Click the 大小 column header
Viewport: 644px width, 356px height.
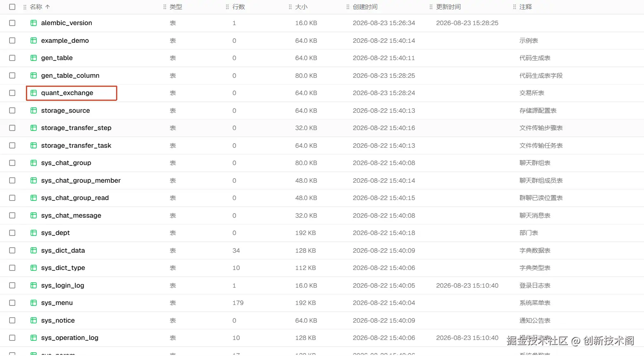coord(301,7)
